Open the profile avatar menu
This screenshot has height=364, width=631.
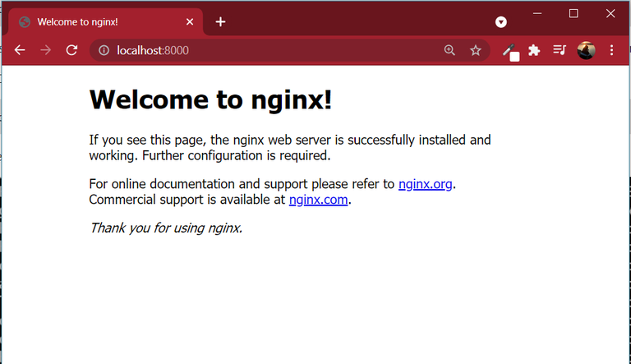tap(586, 50)
